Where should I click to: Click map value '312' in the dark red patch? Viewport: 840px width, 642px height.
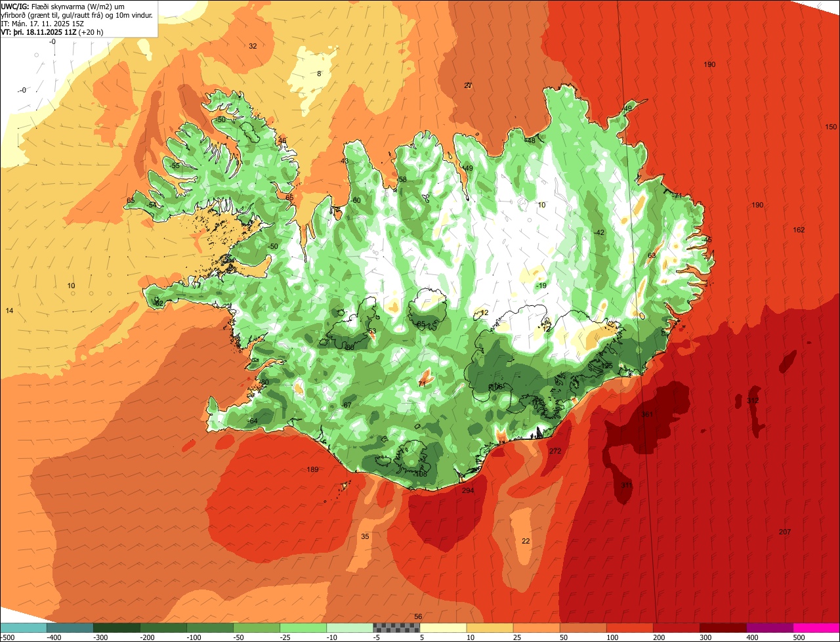(x=753, y=400)
